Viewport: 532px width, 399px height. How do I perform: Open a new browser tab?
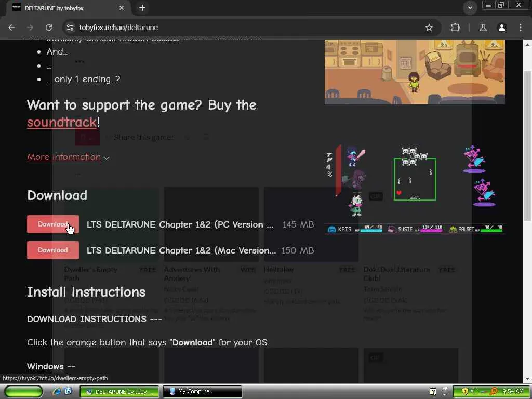click(x=142, y=8)
